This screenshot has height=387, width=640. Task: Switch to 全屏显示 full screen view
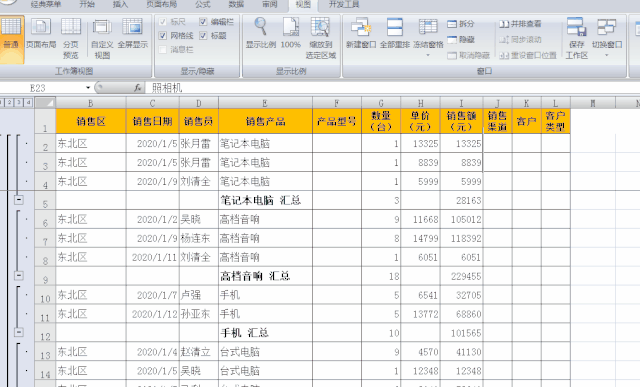133,33
